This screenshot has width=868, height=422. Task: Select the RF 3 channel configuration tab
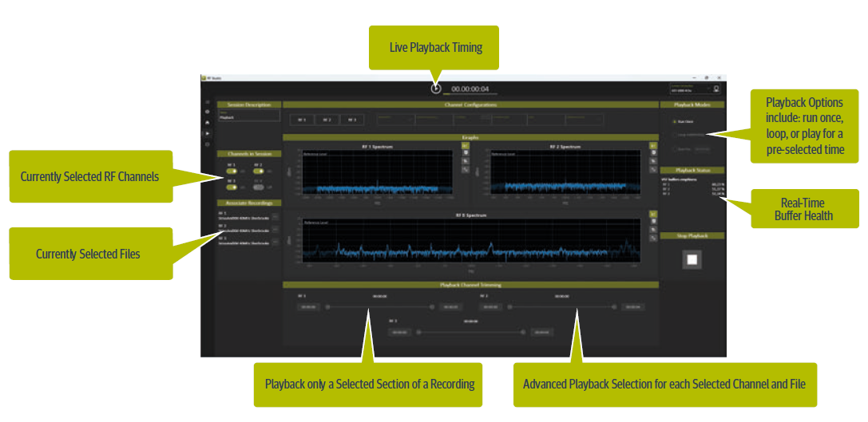[x=351, y=120]
